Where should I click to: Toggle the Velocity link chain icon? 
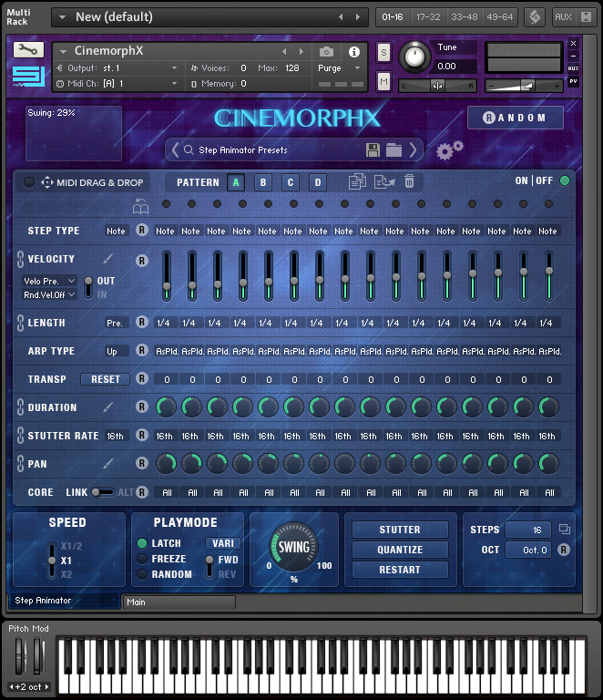[x=20, y=259]
